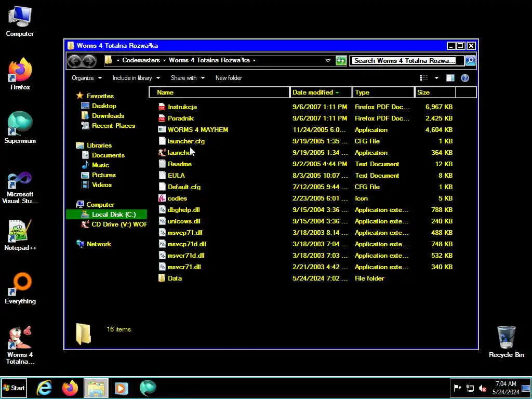
Task: Select the Readme text document icon
Action: pos(162,164)
